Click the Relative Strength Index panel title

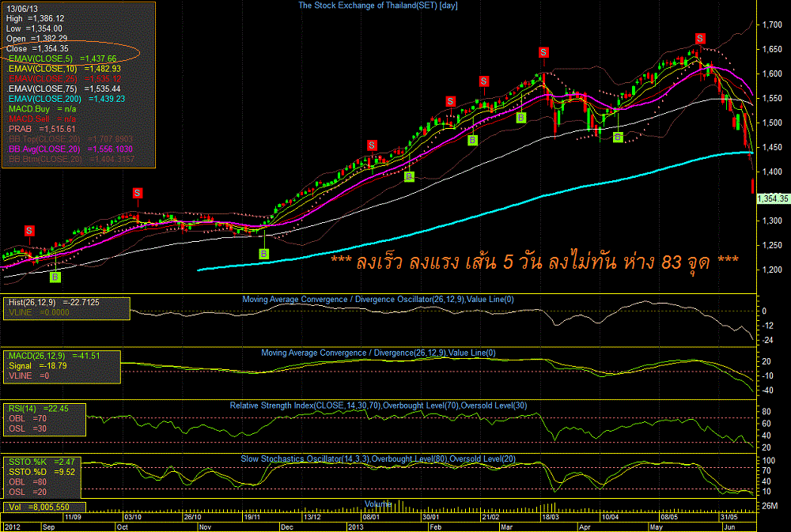tap(378, 406)
